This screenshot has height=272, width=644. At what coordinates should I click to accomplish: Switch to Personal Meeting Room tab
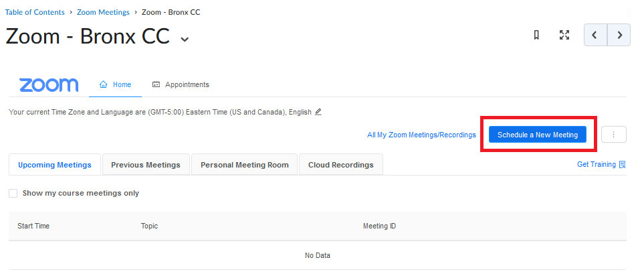pos(244,165)
